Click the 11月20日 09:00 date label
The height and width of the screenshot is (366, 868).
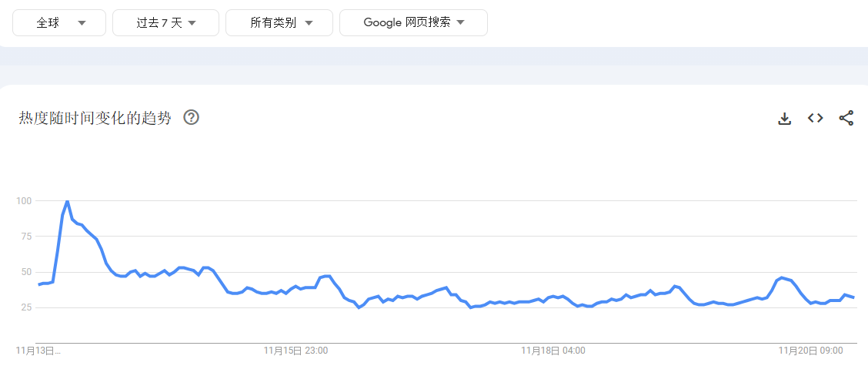click(x=810, y=351)
